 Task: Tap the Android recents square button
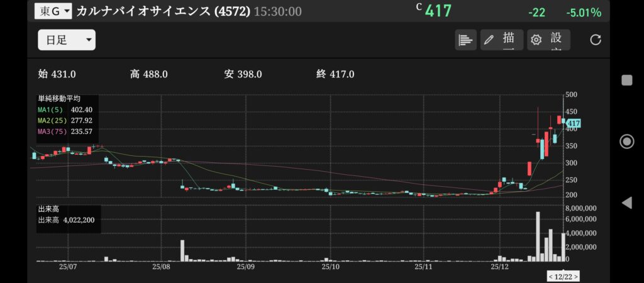click(626, 80)
